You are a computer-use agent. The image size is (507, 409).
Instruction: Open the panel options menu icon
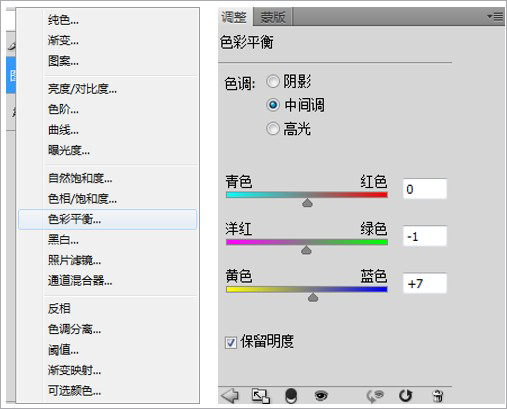click(x=495, y=16)
